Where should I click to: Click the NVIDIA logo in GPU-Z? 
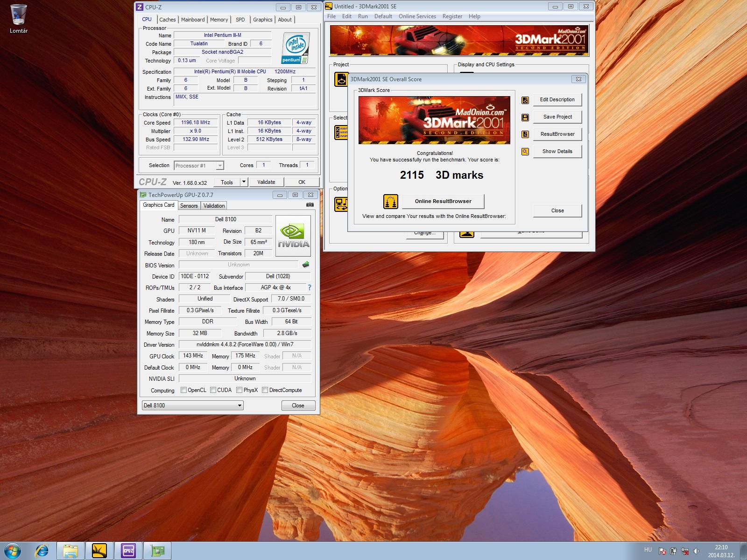pos(293,236)
